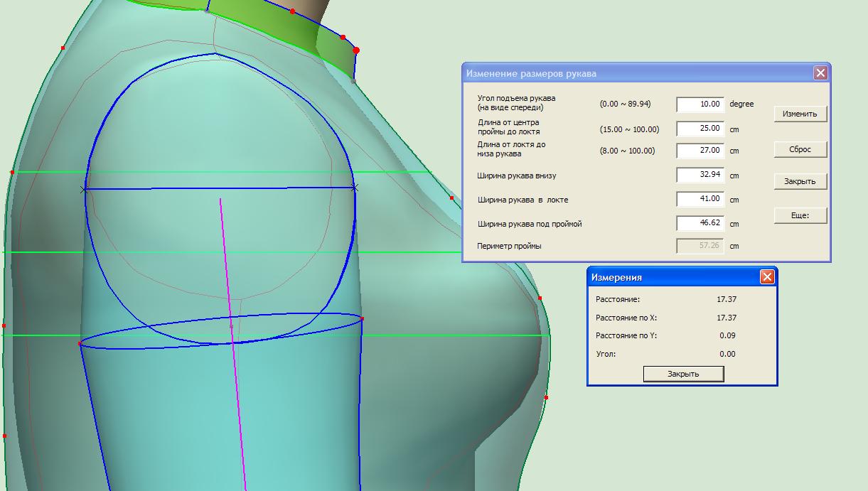
Task: Select the large red control point on collar
Action: [356, 50]
